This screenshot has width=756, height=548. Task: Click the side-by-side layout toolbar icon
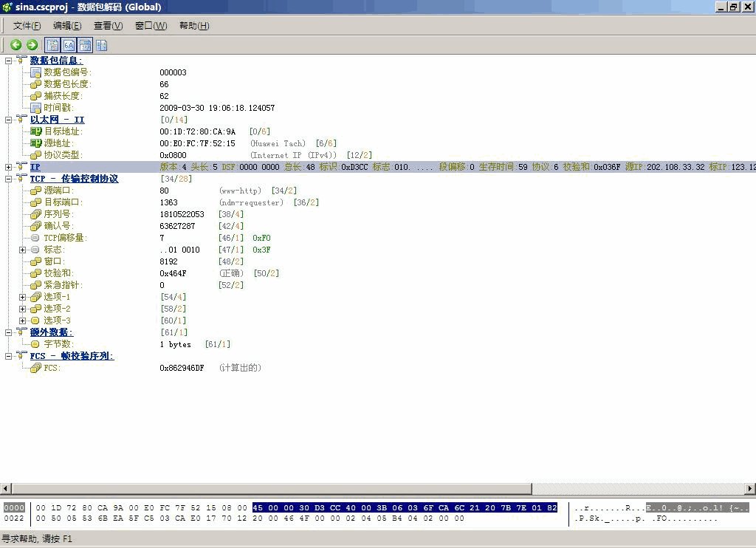[x=101, y=45]
